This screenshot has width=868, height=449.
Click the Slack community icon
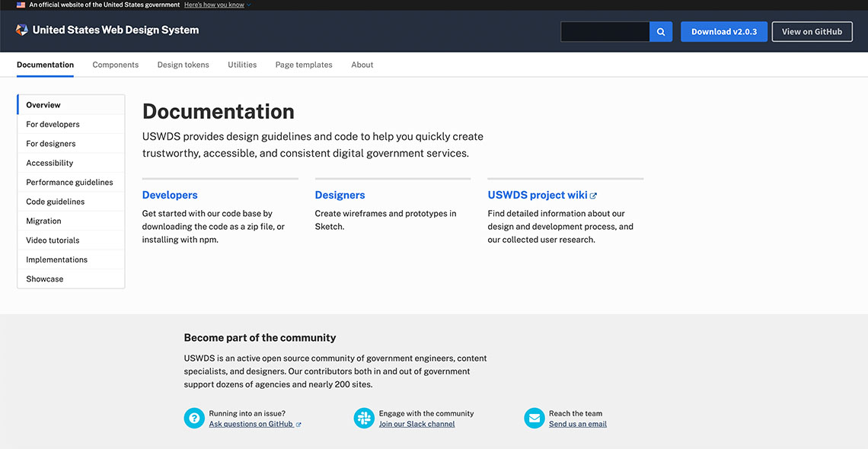pyautogui.click(x=364, y=418)
